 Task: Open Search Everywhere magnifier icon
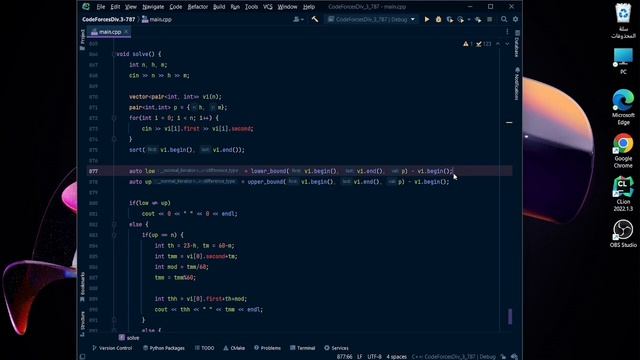[504, 19]
